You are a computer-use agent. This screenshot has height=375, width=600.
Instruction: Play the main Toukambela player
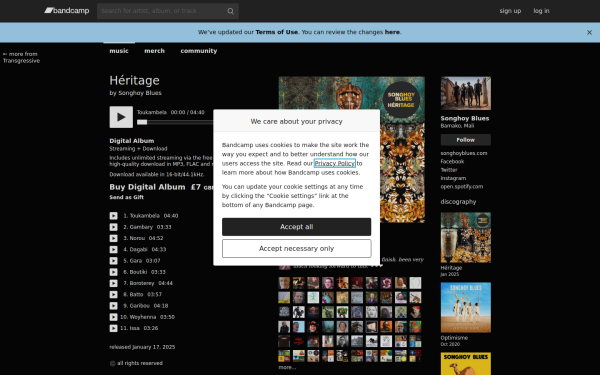[x=121, y=117]
